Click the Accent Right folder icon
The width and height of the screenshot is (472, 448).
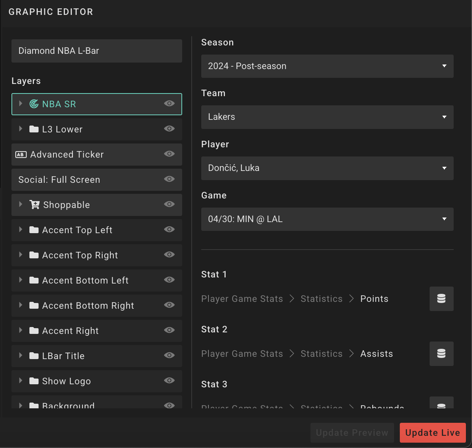pyautogui.click(x=34, y=330)
